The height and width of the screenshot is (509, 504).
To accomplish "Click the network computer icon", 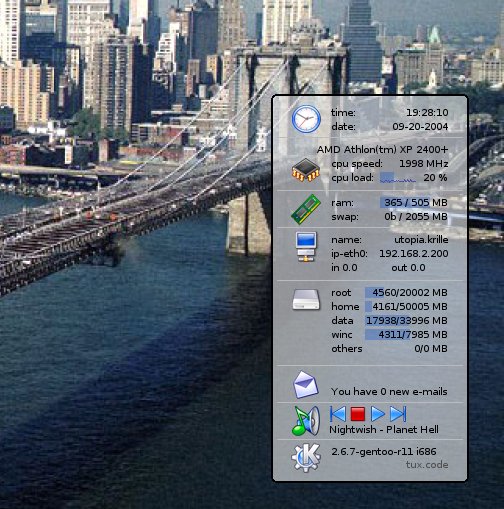I will 306,247.
